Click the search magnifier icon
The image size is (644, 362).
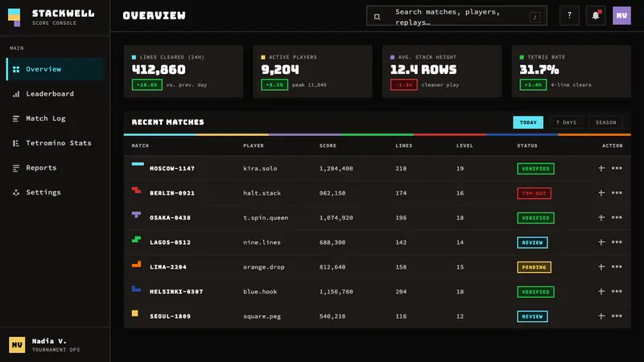(377, 17)
